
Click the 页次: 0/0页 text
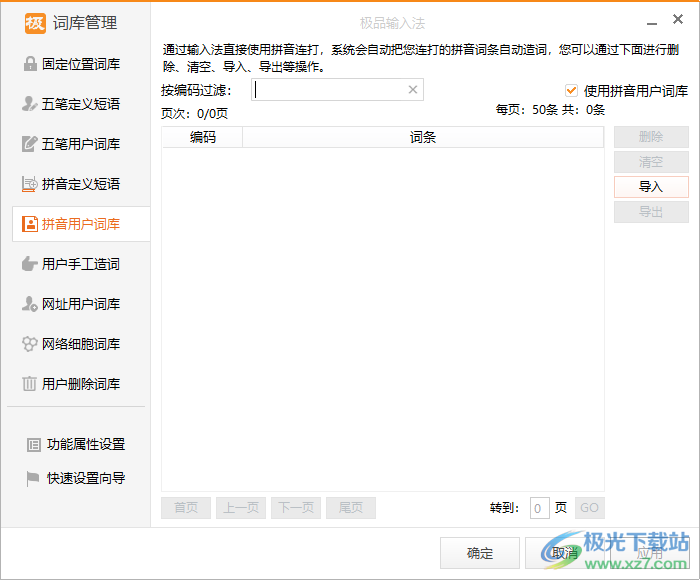click(x=194, y=113)
